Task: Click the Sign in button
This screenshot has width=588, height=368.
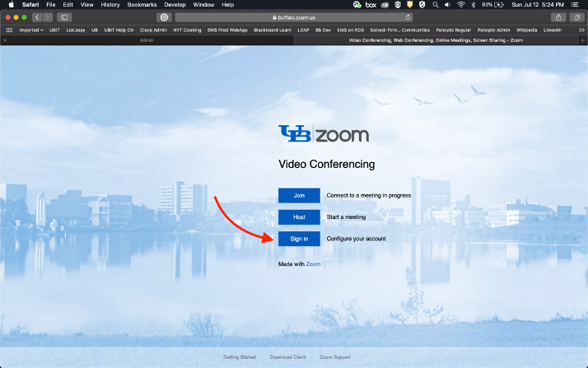Action: coord(299,239)
